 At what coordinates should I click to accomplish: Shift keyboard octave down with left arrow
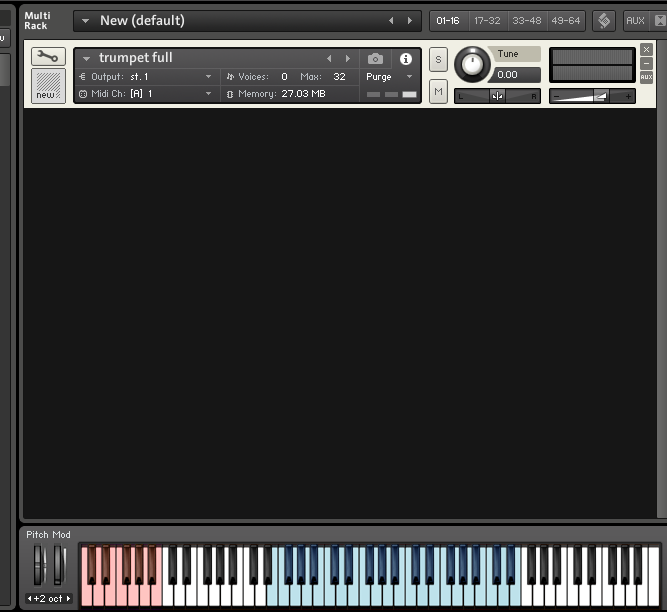pos(29,599)
